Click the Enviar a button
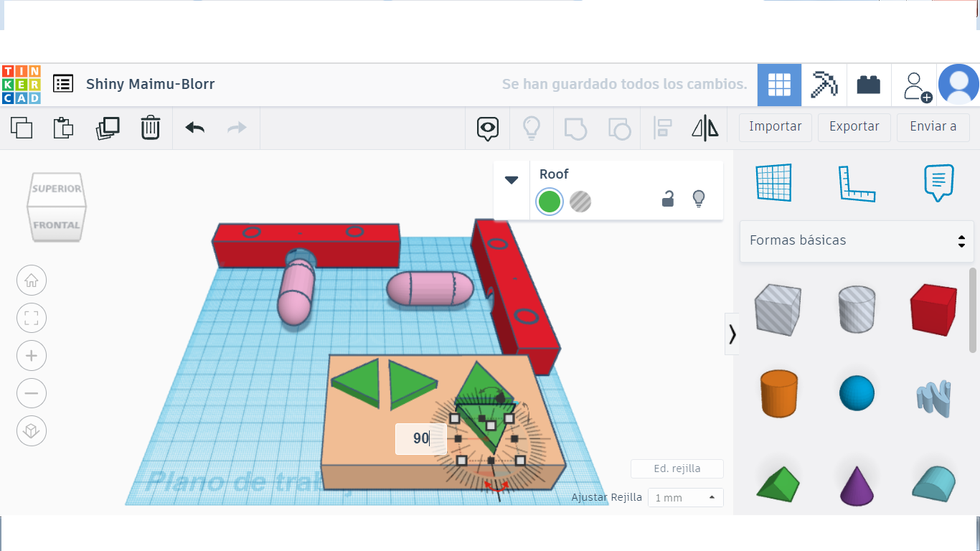Image resolution: width=980 pixels, height=551 pixels. point(933,127)
